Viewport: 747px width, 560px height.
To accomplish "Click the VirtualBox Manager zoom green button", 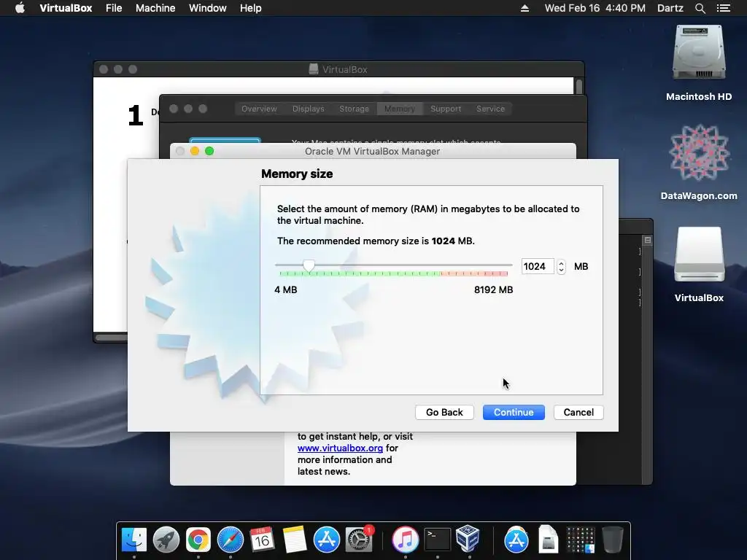I will (x=209, y=151).
